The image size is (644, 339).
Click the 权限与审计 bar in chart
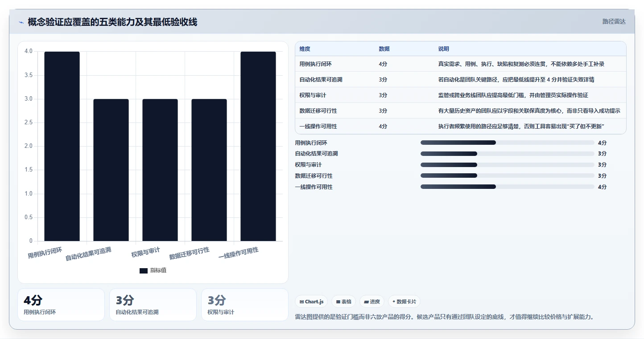[160, 170]
